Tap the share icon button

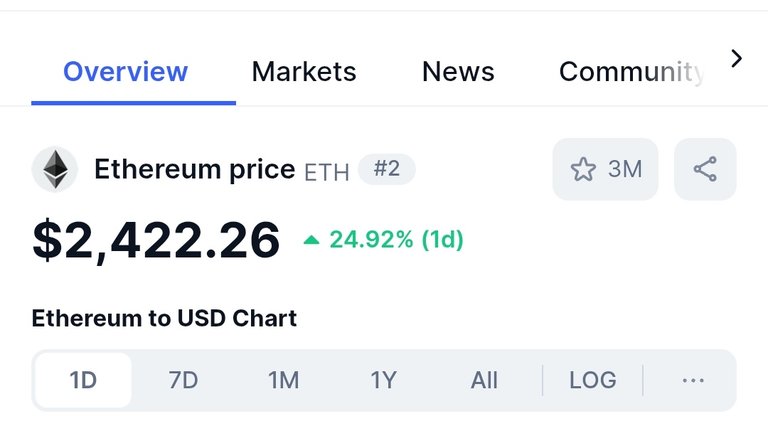click(x=705, y=169)
